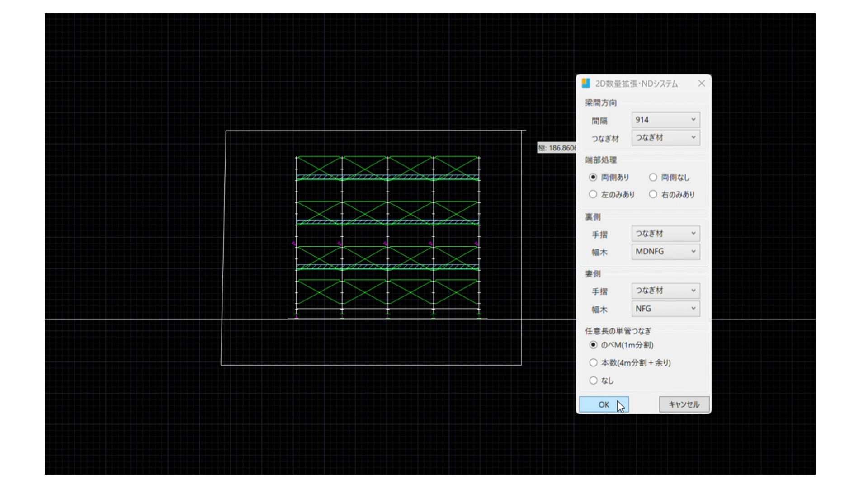Click the dialog's app icon in title bar
Image resolution: width=868 pixels, height=488 pixels.
pos(586,84)
